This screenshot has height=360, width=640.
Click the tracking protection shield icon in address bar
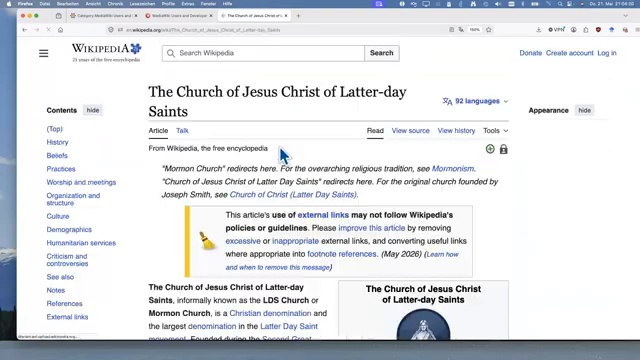111,30
